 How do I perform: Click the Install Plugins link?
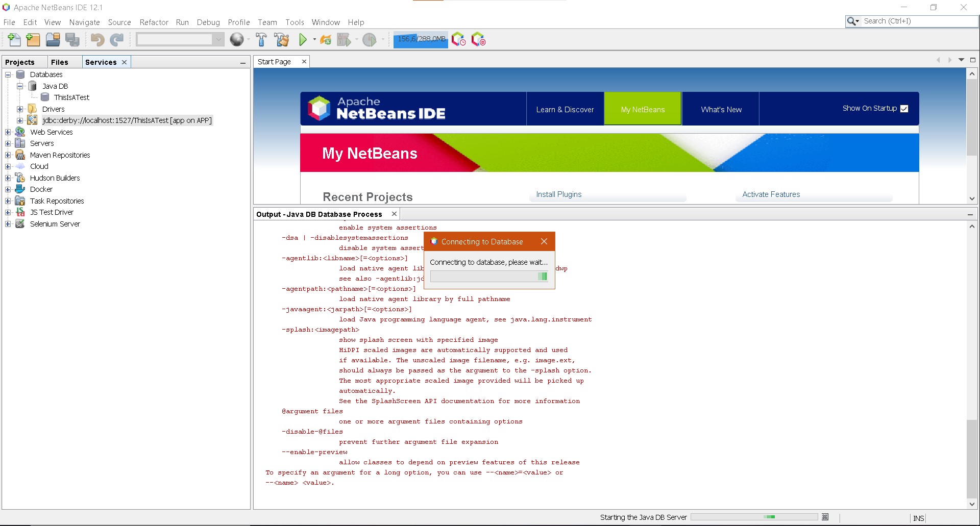pos(558,194)
